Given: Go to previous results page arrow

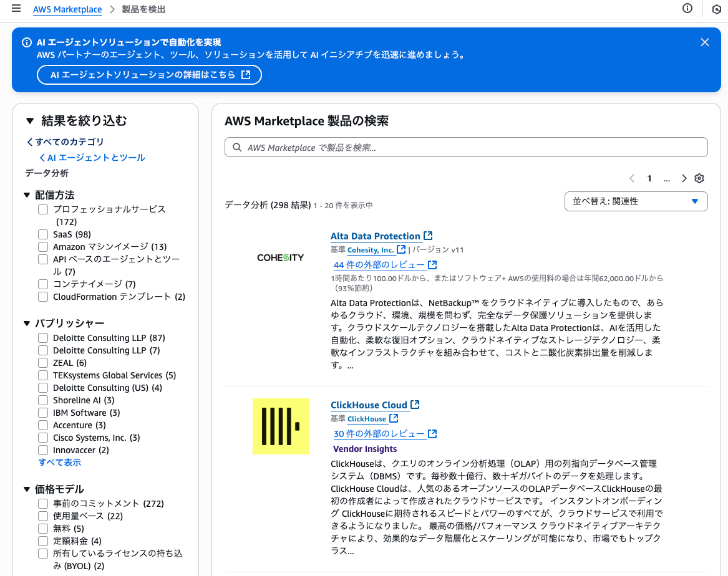Looking at the screenshot, I should 632,178.
